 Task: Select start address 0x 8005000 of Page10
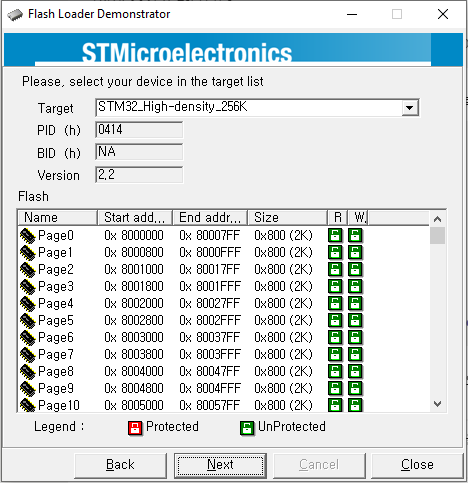(x=134, y=405)
